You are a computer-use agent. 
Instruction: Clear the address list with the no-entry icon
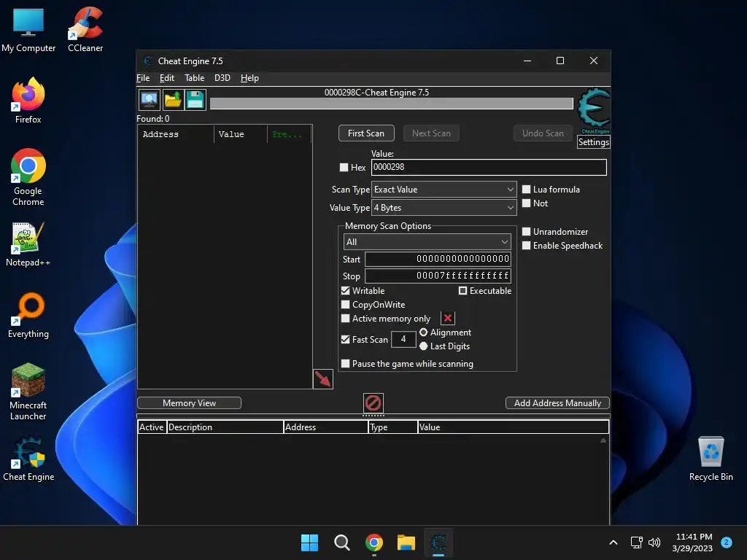coord(373,402)
